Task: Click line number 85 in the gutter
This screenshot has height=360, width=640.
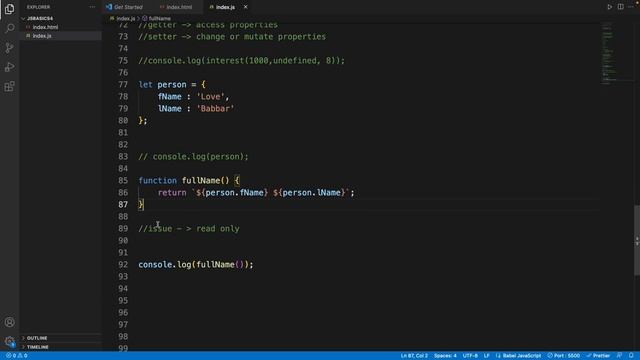Action: 123,180
